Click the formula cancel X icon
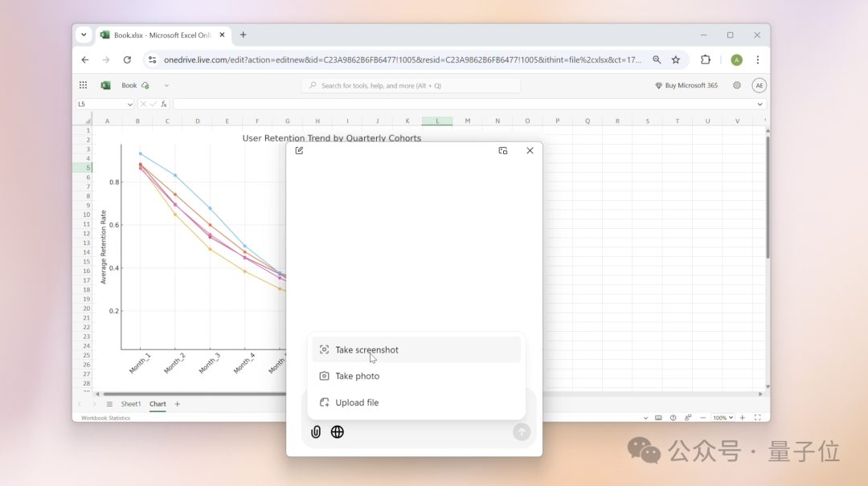 coord(143,104)
